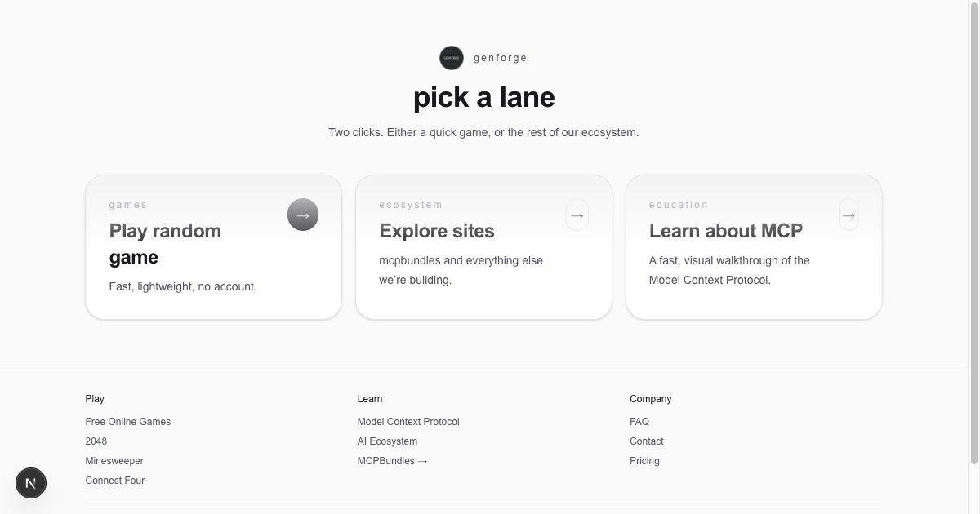Go to Free Online Games footer link
Viewport: 980px width, 514px height.
pos(128,422)
